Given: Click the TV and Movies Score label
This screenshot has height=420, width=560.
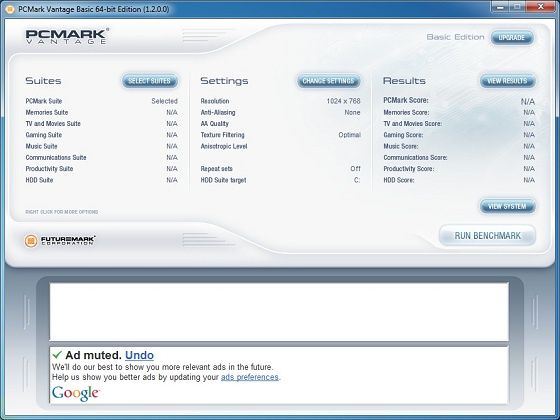Looking at the screenshot, I should click(412, 124).
